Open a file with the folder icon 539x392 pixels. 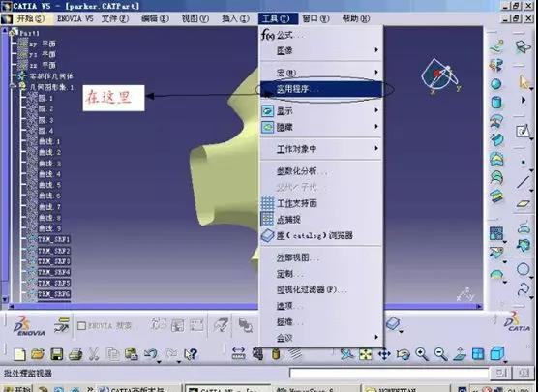[38, 354]
